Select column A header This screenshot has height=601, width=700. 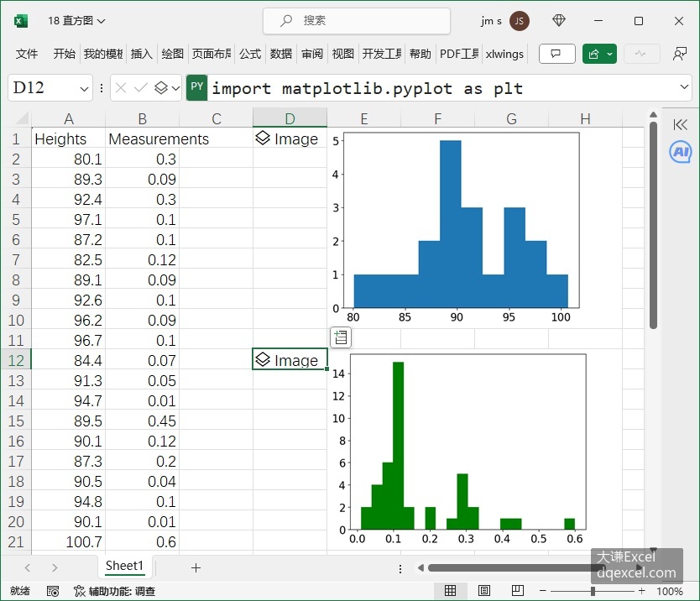(68, 118)
